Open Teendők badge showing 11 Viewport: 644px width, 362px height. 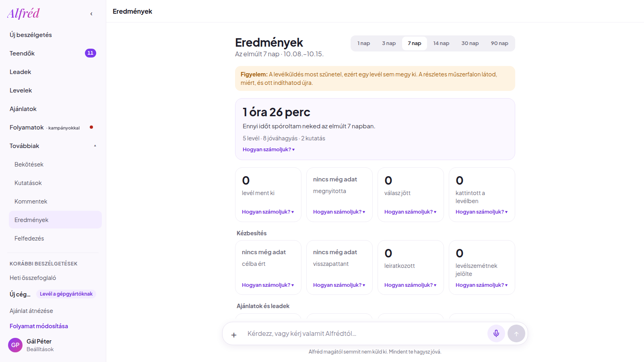point(91,53)
